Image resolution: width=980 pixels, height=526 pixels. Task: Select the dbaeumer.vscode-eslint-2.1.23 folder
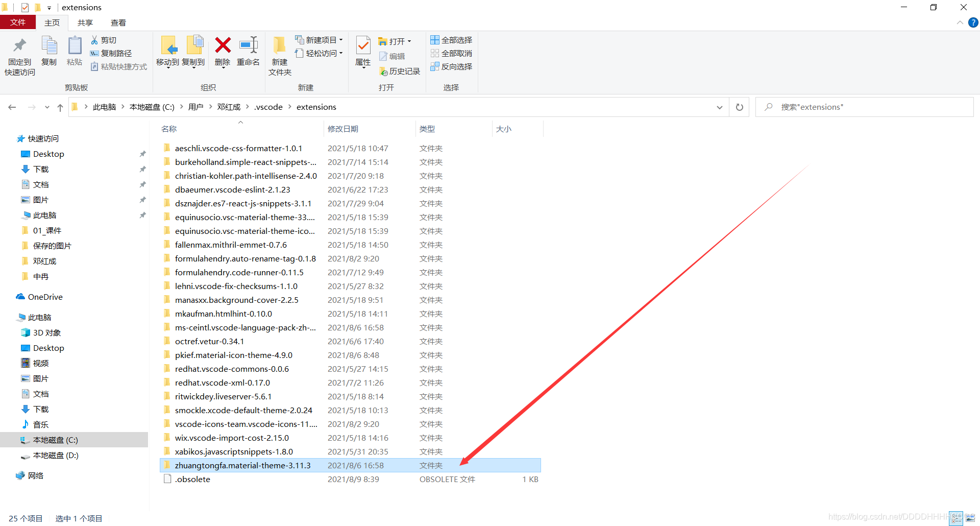click(350, 189)
